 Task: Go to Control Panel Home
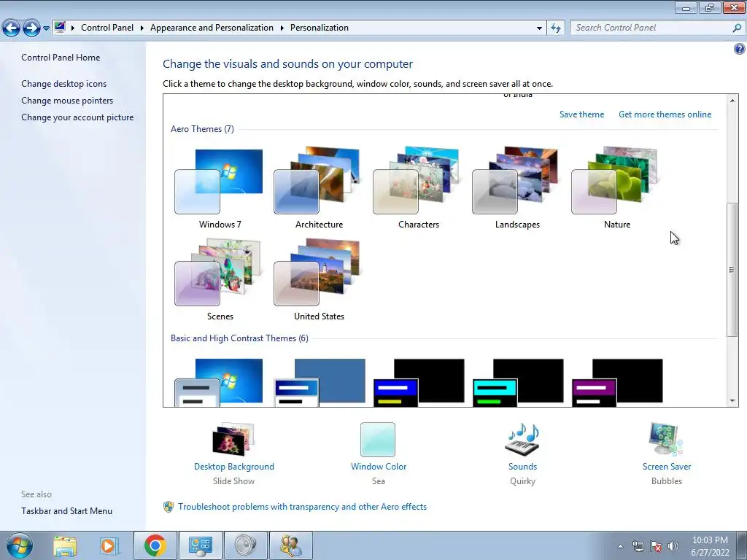pos(61,57)
